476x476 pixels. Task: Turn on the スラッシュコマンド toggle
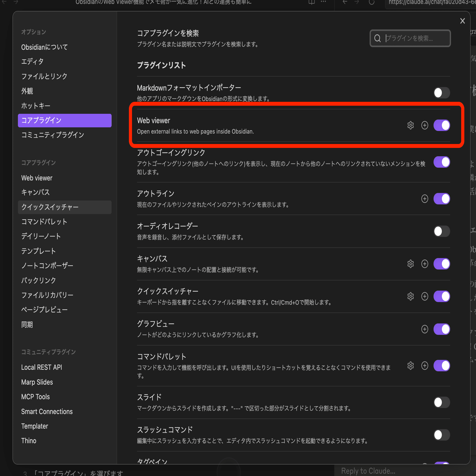coord(442,435)
